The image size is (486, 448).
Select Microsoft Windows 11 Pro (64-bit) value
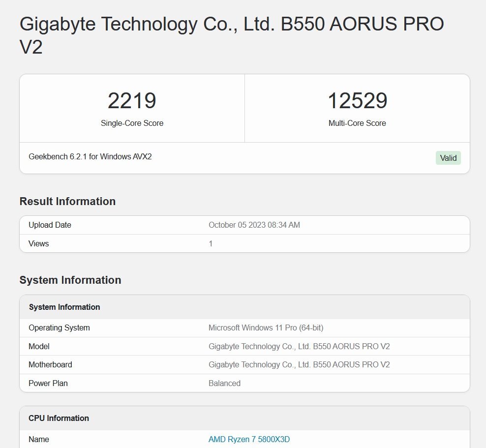[266, 328]
